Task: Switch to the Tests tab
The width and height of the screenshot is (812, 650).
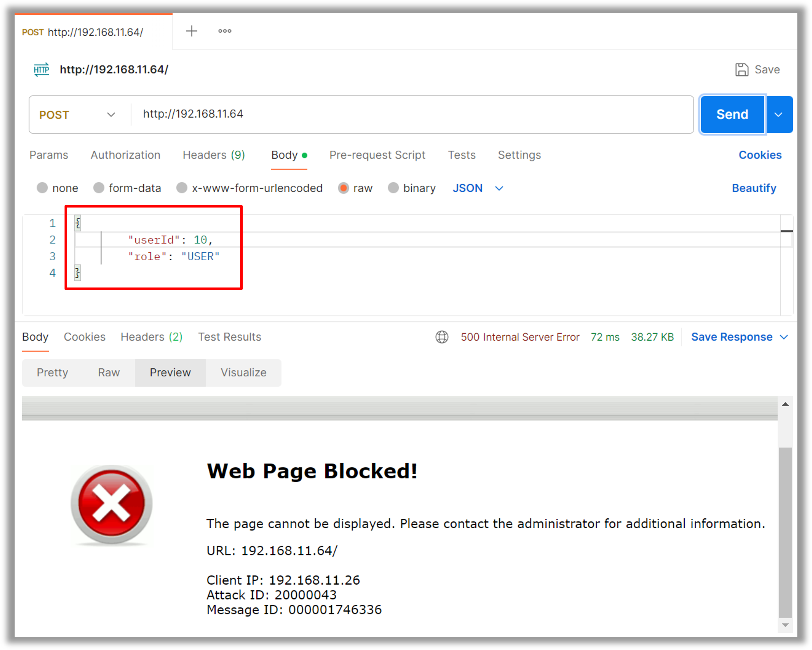Action: click(x=462, y=155)
